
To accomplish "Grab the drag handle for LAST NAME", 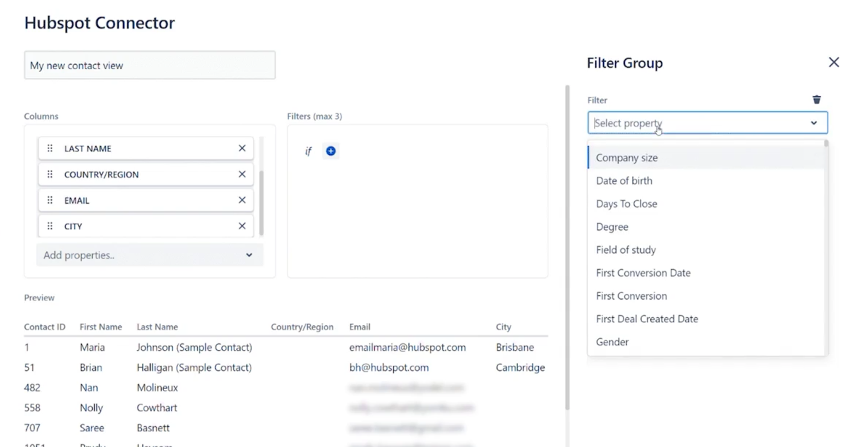I will coord(50,148).
